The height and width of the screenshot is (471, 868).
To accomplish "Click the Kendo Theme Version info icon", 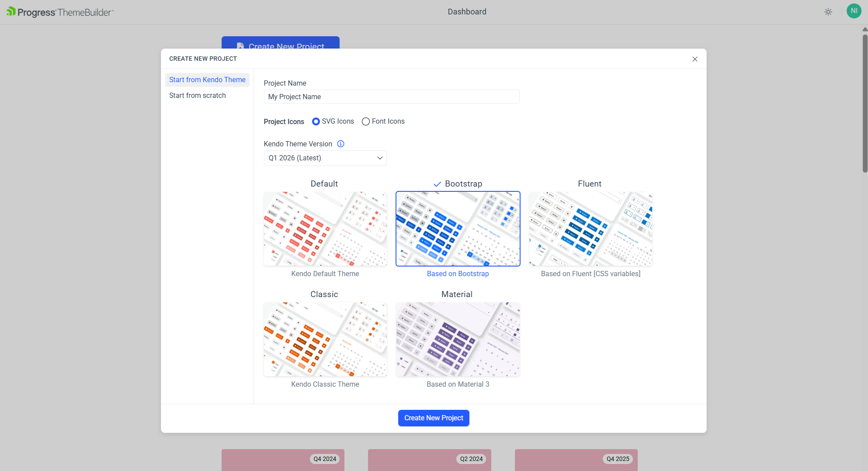I will (340, 144).
